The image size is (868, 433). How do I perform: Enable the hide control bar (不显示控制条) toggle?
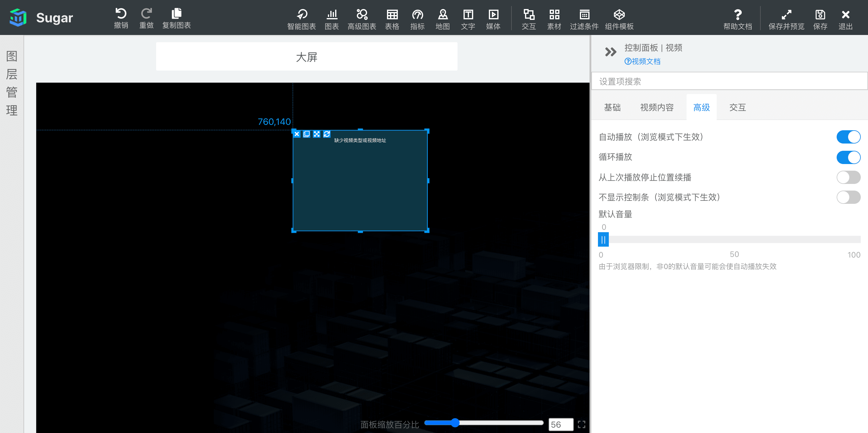(848, 197)
